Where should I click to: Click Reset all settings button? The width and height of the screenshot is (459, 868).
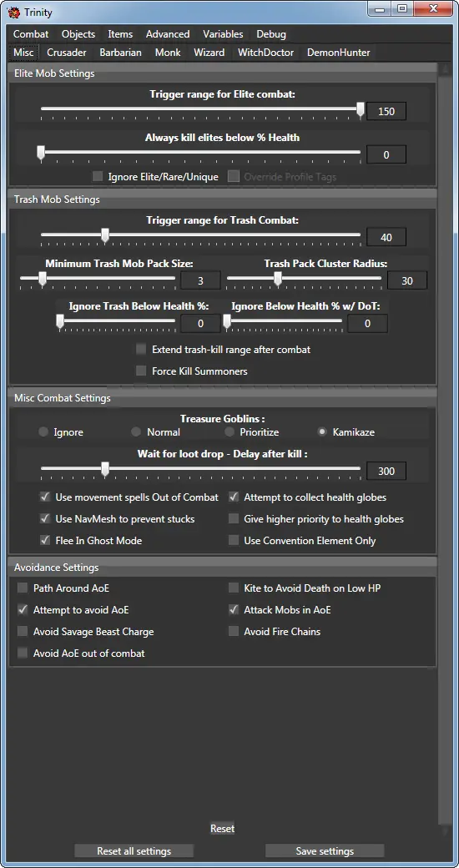pos(134,850)
